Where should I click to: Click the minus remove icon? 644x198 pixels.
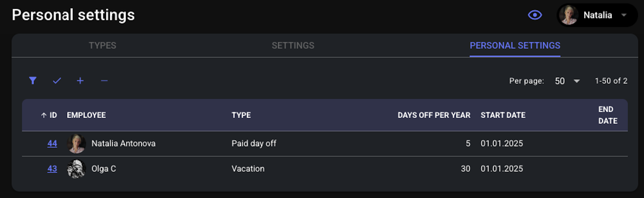click(x=104, y=81)
